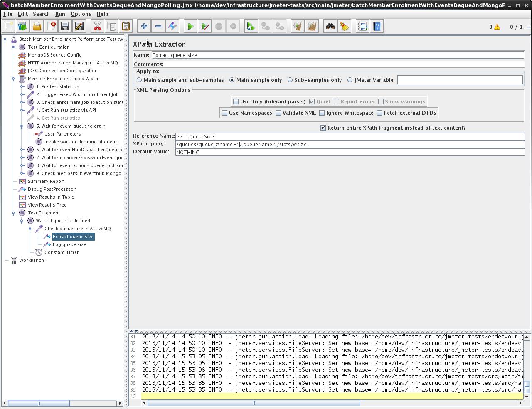The height and width of the screenshot is (409, 532).
Task: Click Start no pauses icon
Action: click(204, 27)
